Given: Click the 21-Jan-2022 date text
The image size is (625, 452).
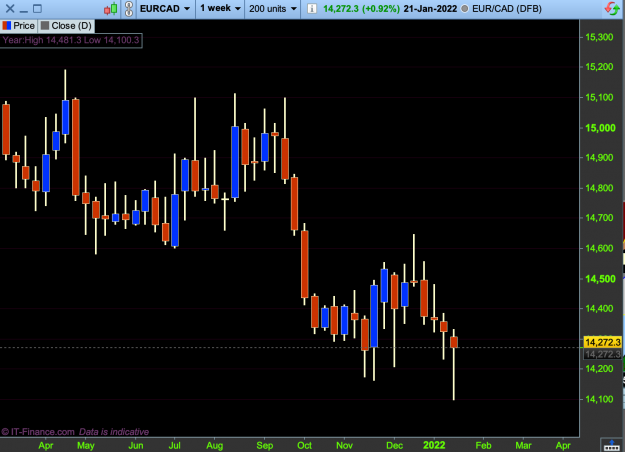Looking at the screenshot, I should click(430, 8).
